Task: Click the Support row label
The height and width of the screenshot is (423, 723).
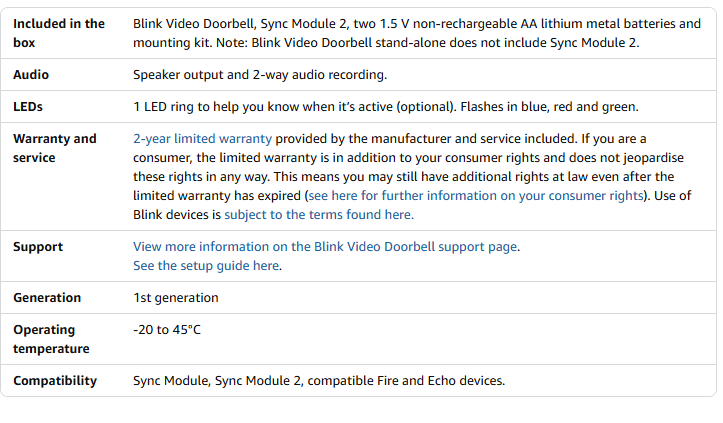Action: pyautogui.click(x=38, y=247)
